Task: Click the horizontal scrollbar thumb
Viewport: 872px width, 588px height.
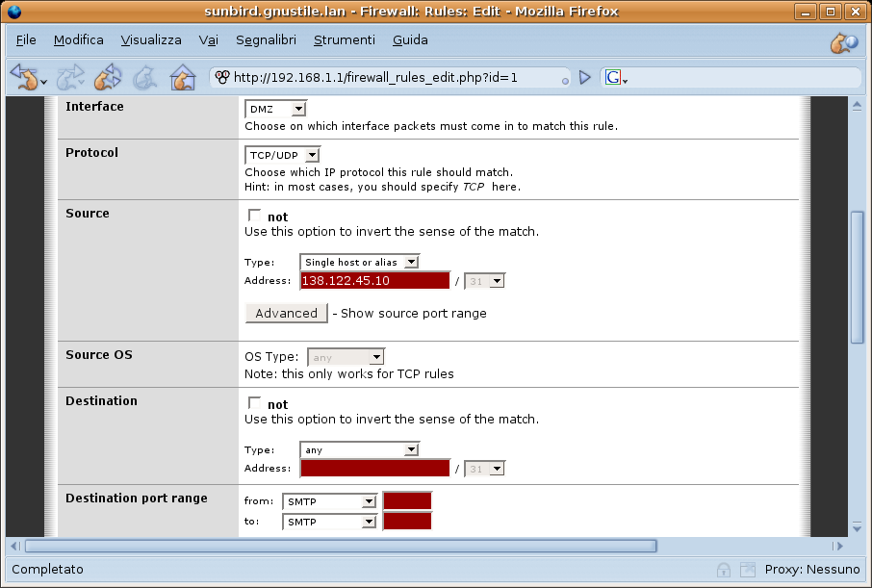Action: pyautogui.click(x=342, y=546)
